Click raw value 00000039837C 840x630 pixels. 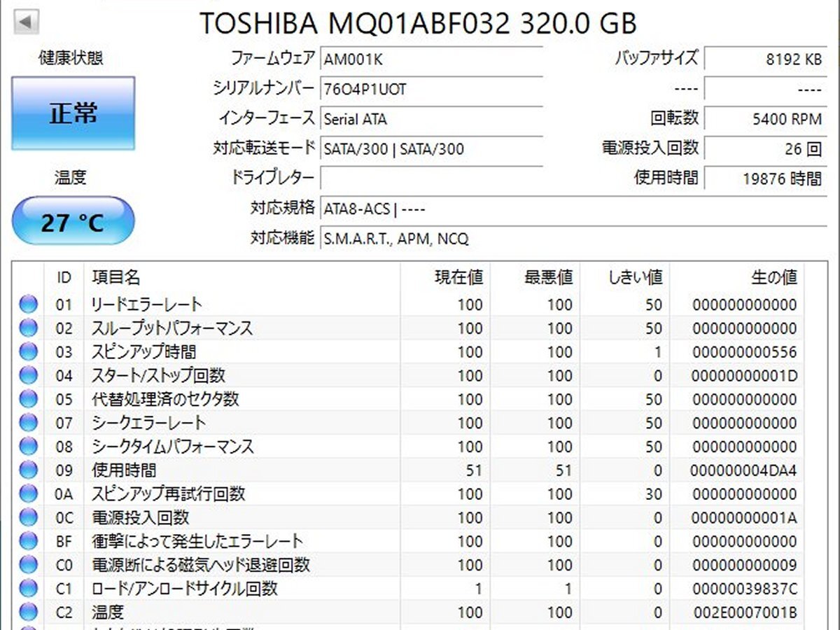point(745,589)
